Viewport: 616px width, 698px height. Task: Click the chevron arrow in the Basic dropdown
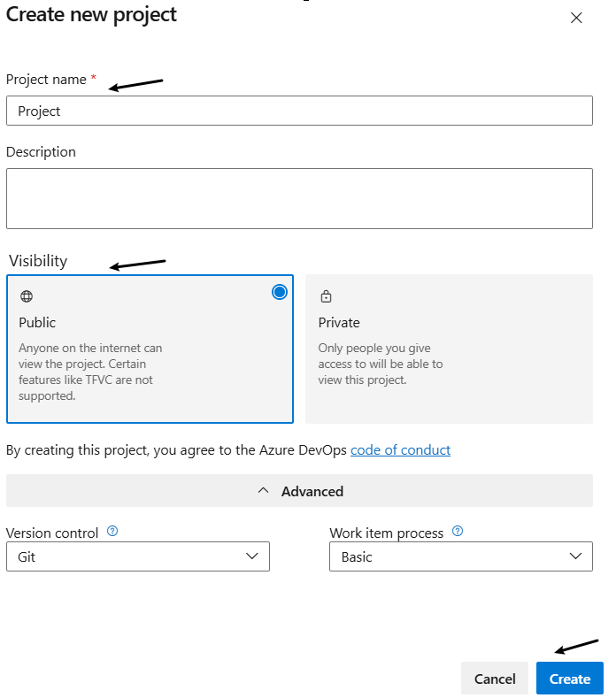(576, 556)
